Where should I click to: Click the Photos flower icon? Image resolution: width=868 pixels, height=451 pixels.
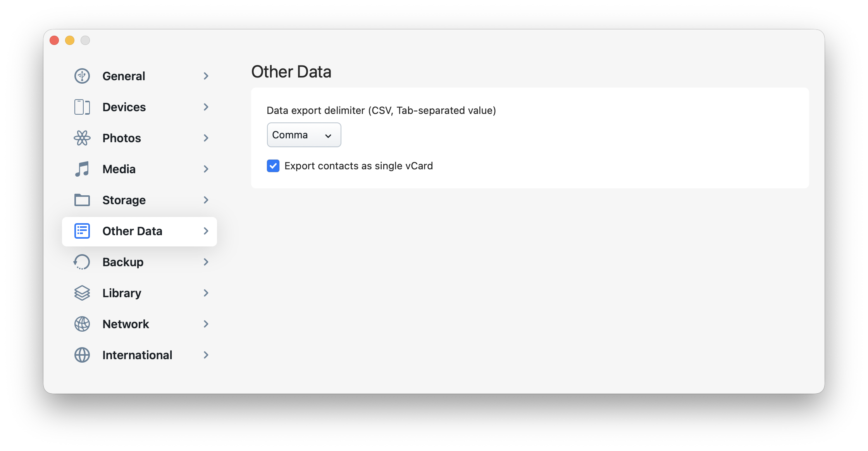coord(82,138)
